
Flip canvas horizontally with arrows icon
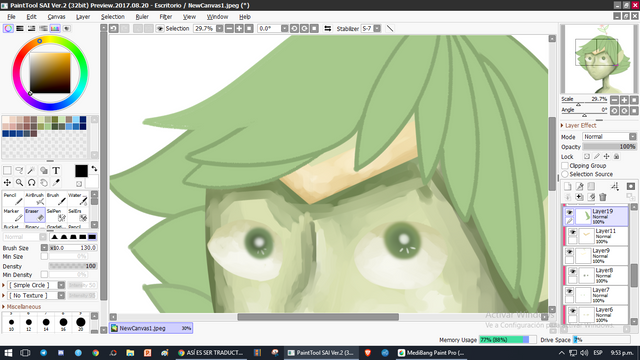pyautogui.click(x=328, y=29)
